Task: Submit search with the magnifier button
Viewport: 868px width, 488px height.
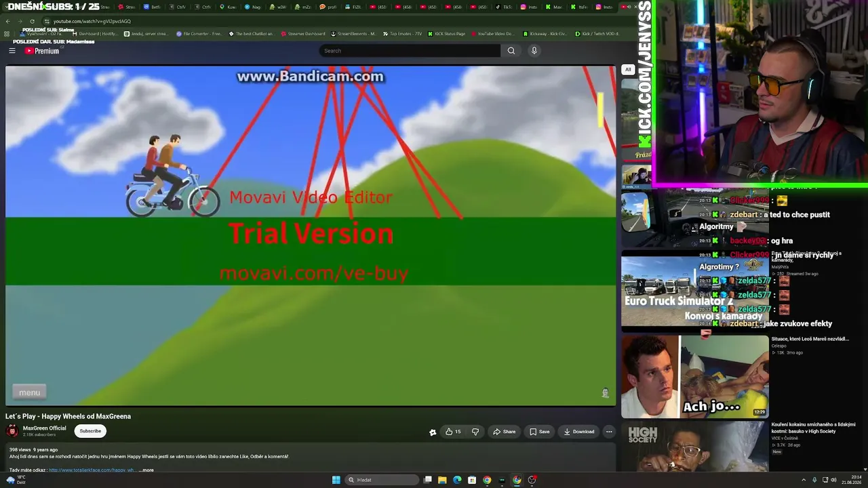Action: coord(511,51)
